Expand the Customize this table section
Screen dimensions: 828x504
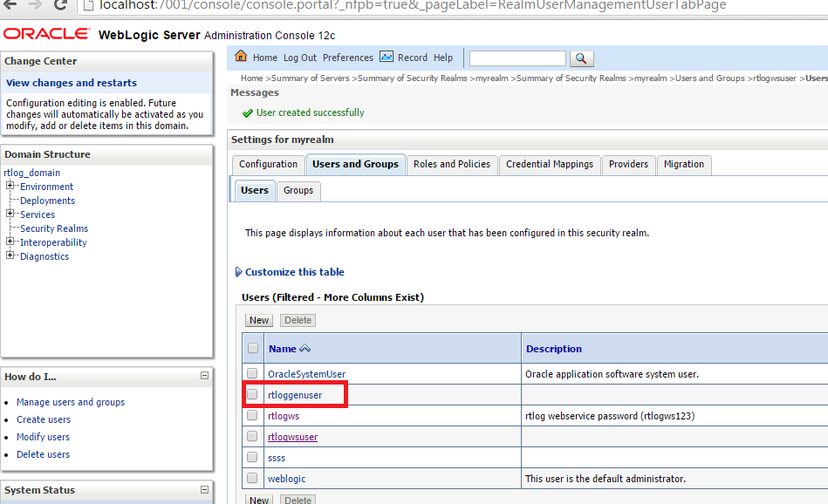237,271
